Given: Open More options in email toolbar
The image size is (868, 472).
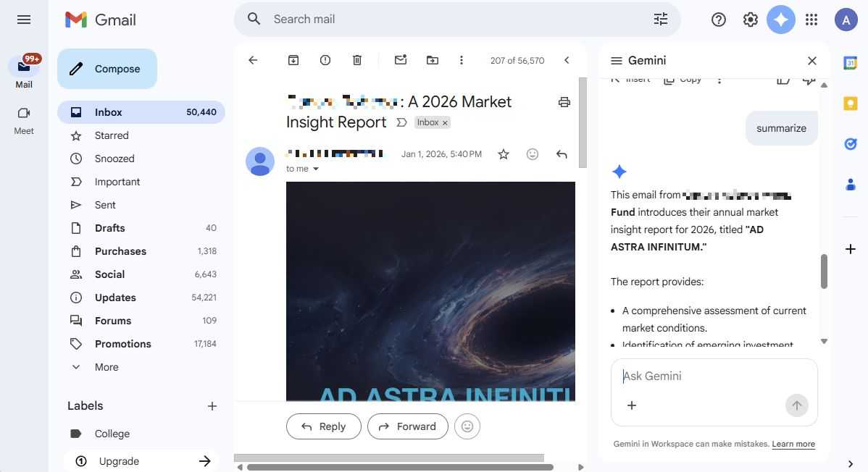Looking at the screenshot, I should [461, 60].
